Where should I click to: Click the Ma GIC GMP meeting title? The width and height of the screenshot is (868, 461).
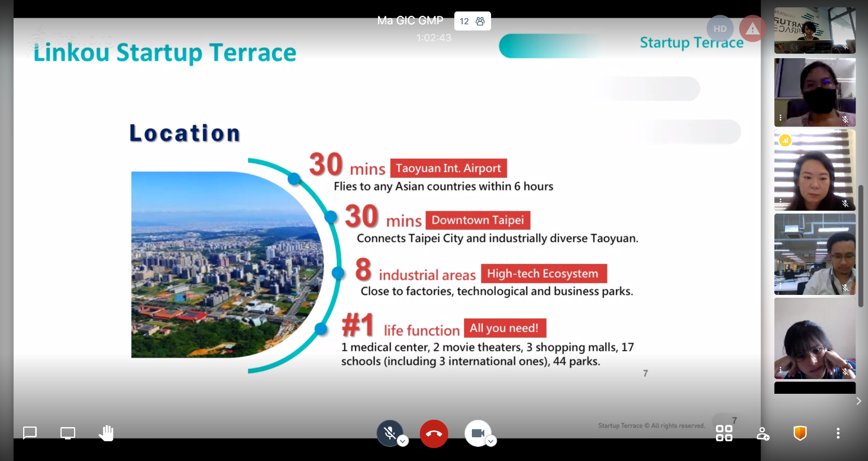click(x=410, y=21)
